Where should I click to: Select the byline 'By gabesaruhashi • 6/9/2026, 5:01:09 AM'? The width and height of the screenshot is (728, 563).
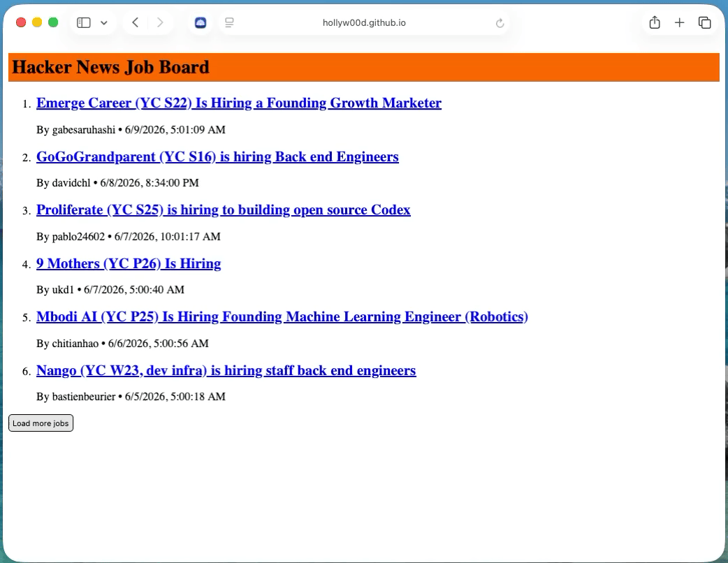[x=131, y=129]
